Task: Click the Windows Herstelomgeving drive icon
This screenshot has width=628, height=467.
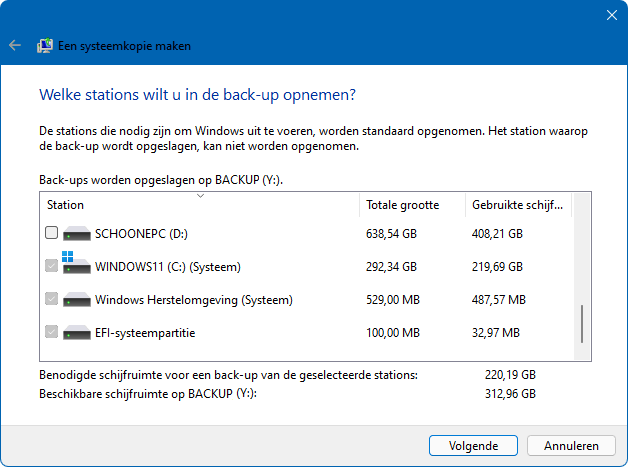Action: [77, 300]
